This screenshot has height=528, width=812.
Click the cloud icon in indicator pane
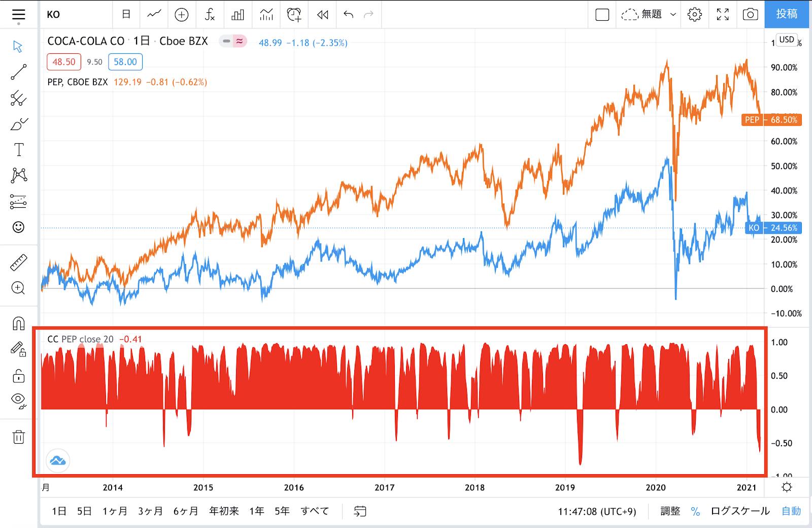pyautogui.click(x=58, y=460)
